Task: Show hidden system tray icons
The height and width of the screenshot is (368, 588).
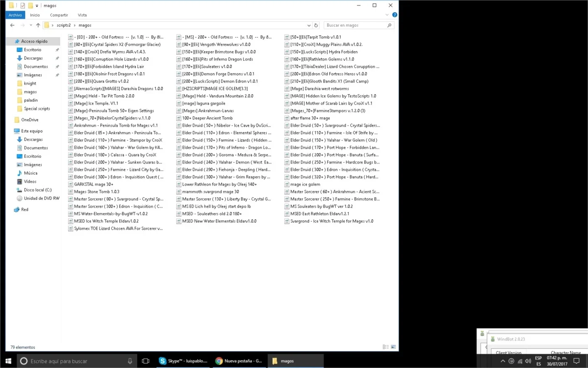Action: tap(503, 361)
